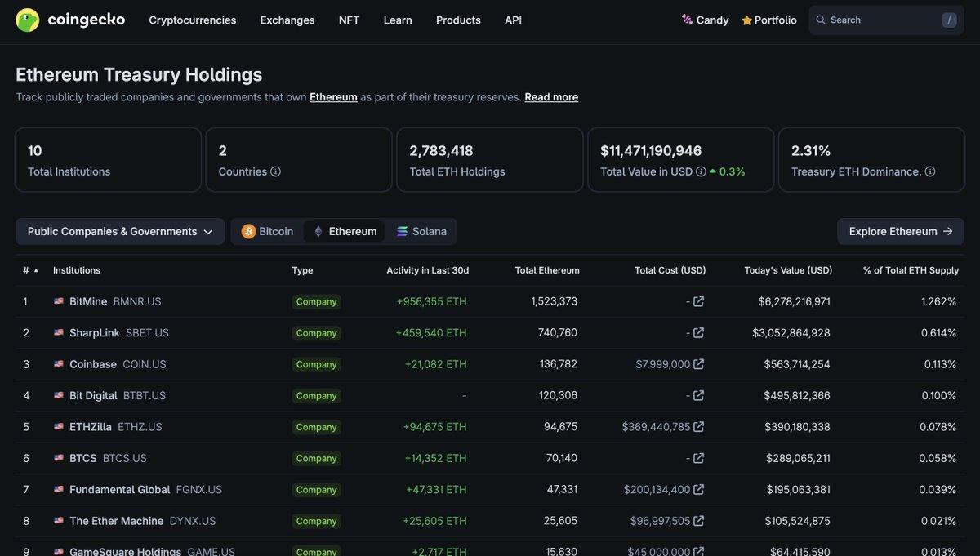The height and width of the screenshot is (556, 980).
Task: Click the Ethereum diamond icon
Action: point(318,231)
